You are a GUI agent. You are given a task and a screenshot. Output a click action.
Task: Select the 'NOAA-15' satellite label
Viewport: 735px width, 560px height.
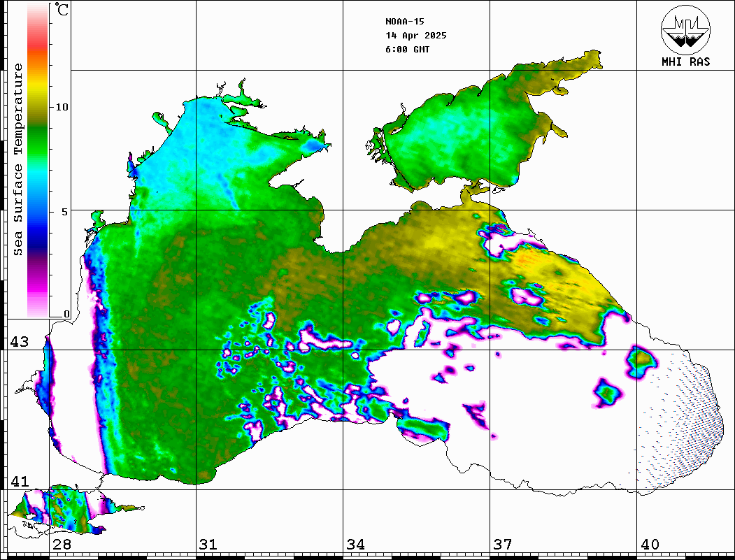[x=405, y=22]
